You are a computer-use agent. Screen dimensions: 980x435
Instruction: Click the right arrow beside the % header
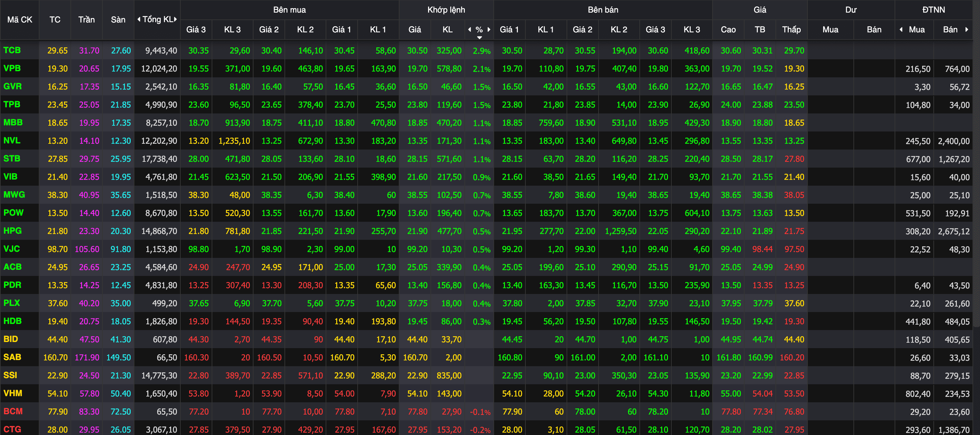point(489,29)
